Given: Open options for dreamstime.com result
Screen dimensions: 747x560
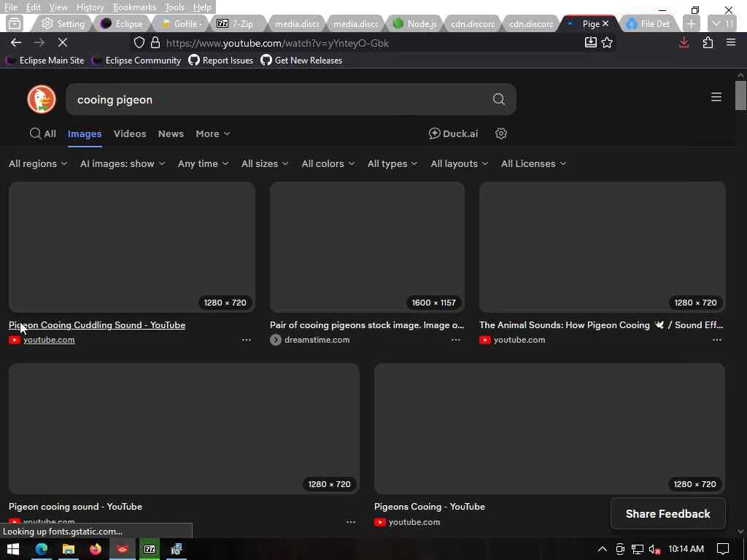Looking at the screenshot, I should click(x=455, y=340).
